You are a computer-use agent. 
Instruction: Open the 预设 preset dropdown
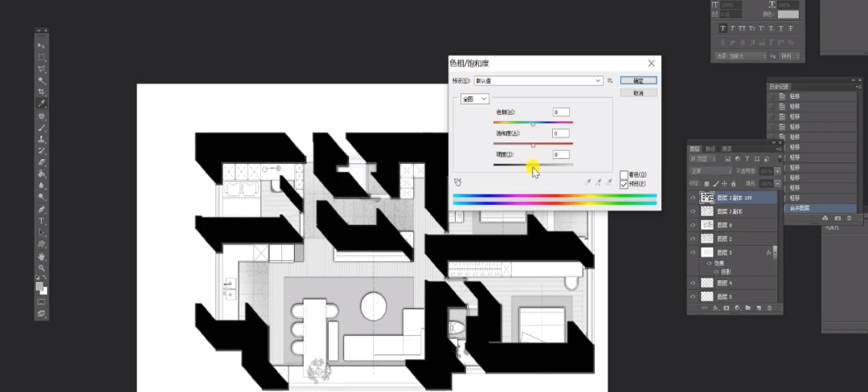coord(538,80)
